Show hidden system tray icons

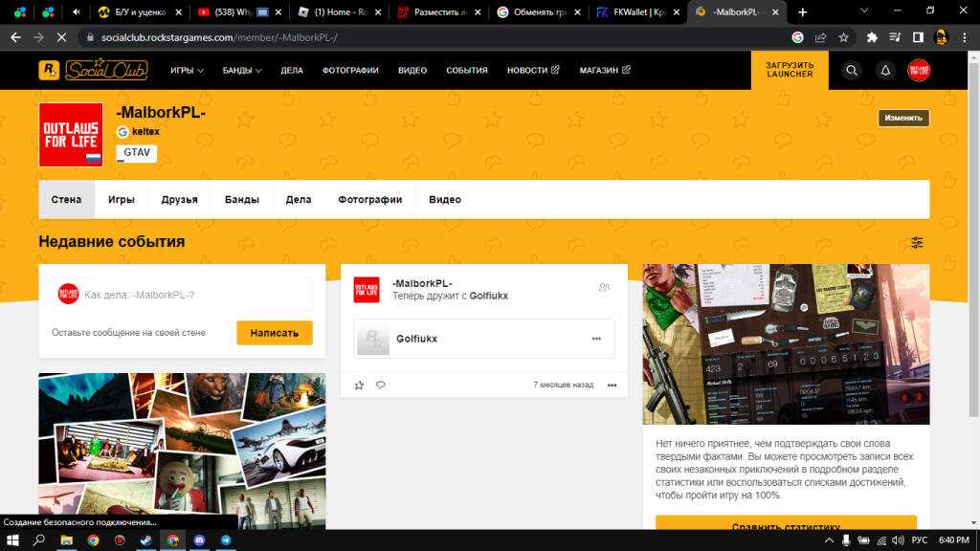pyautogui.click(x=829, y=540)
